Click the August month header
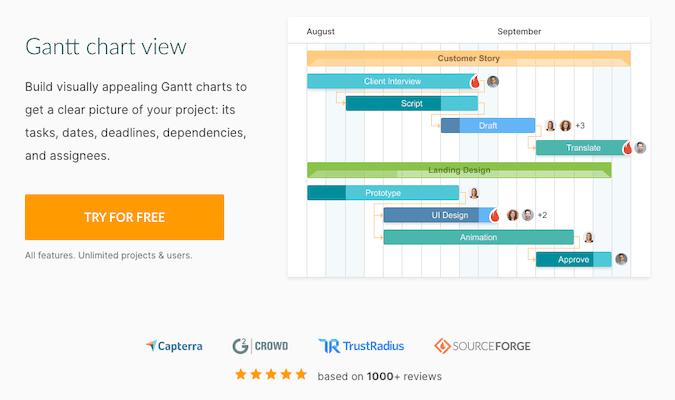This screenshot has width=675, height=400. [320, 31]
